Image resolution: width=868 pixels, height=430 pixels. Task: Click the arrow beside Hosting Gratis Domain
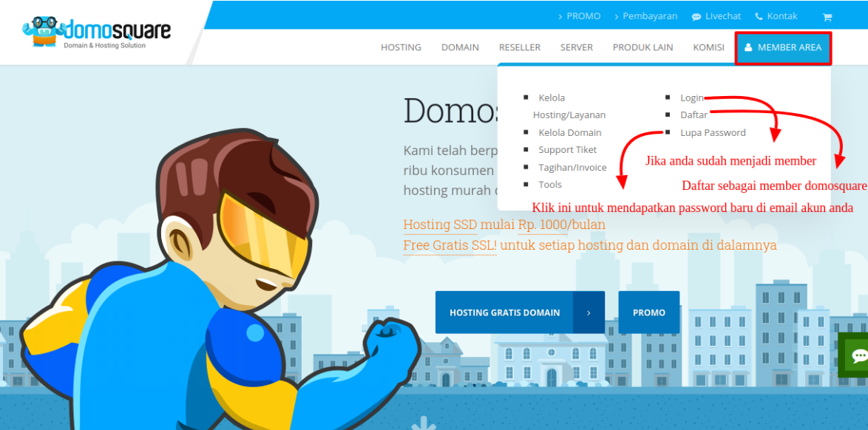click(x=589, y=313)
